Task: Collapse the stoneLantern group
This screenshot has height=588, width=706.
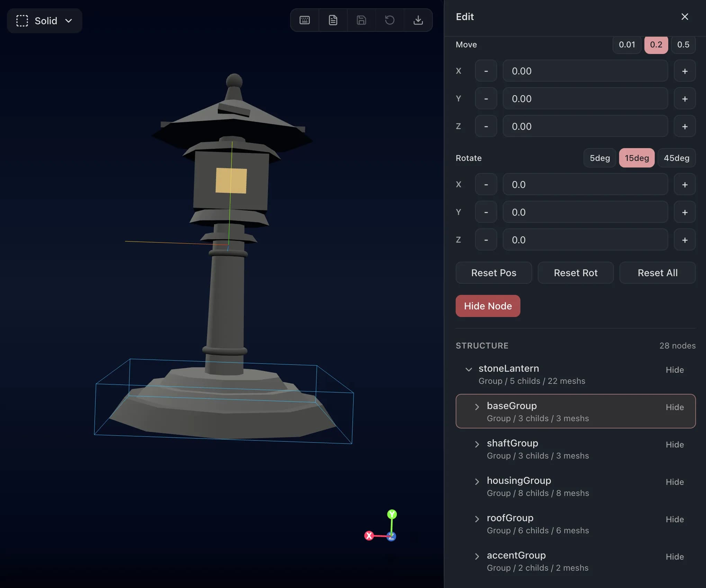Action: [469, 369]
